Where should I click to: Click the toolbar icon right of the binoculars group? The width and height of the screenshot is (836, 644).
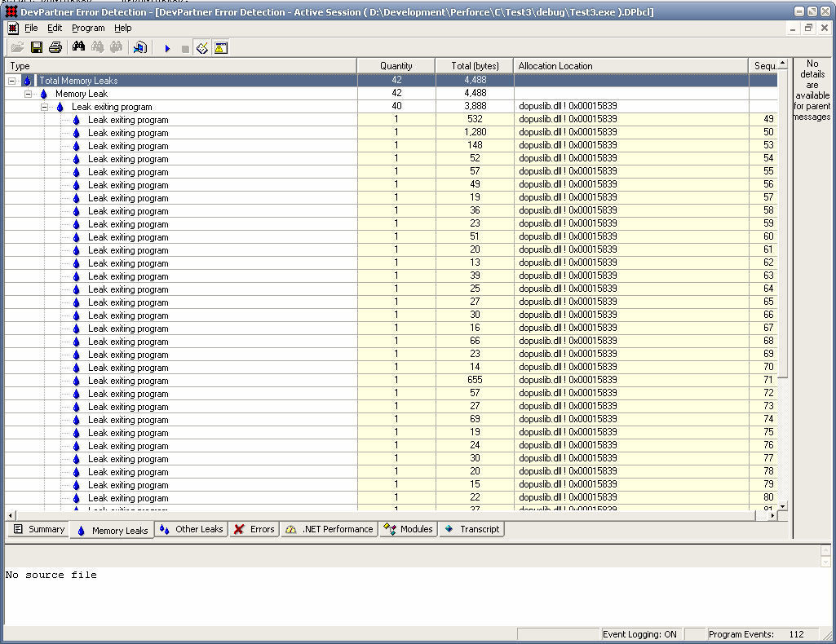[x=140, y=48]
